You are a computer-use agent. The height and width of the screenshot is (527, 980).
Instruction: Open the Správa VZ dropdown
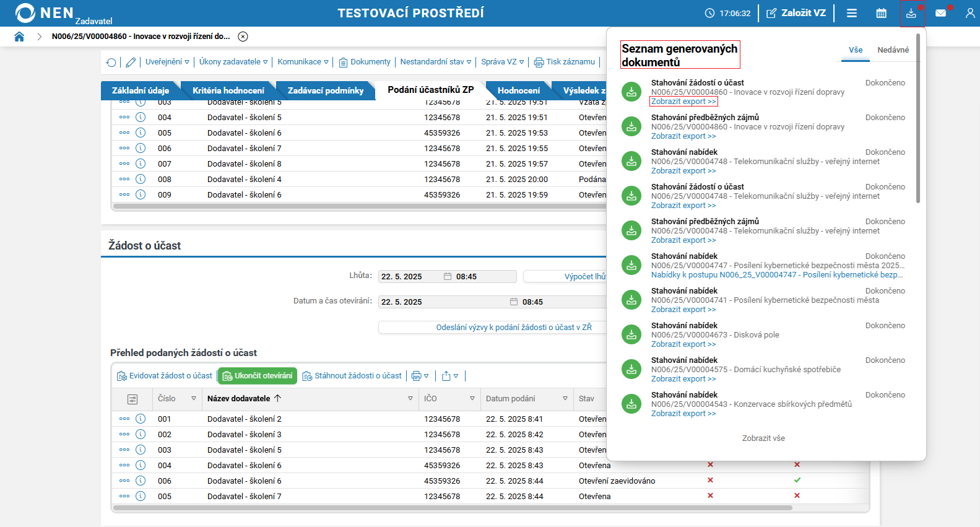coord(502,62)
